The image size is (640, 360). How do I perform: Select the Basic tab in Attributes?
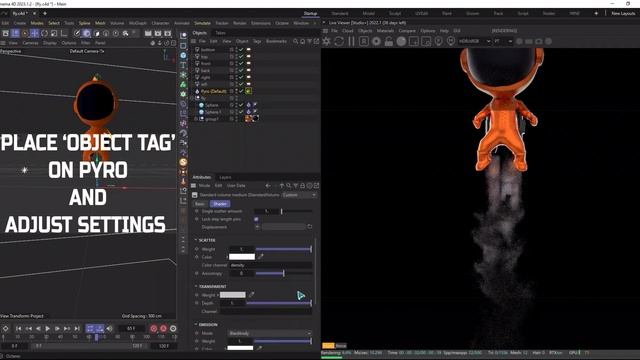coord(200,204)
